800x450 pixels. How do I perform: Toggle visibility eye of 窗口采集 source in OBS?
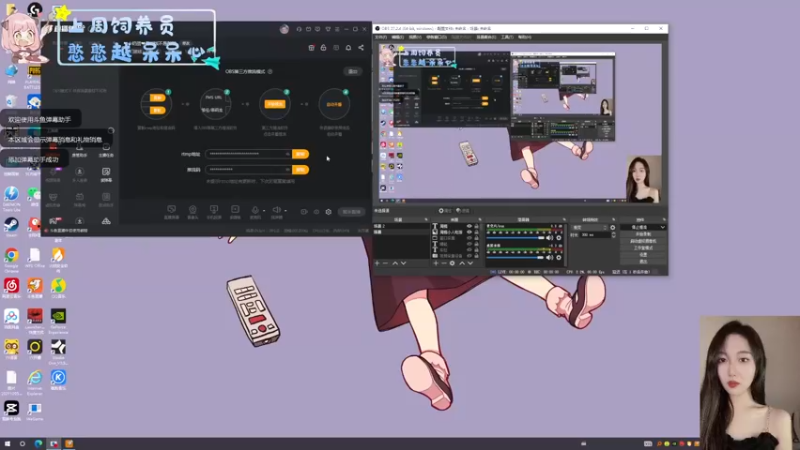coord(469,238)
